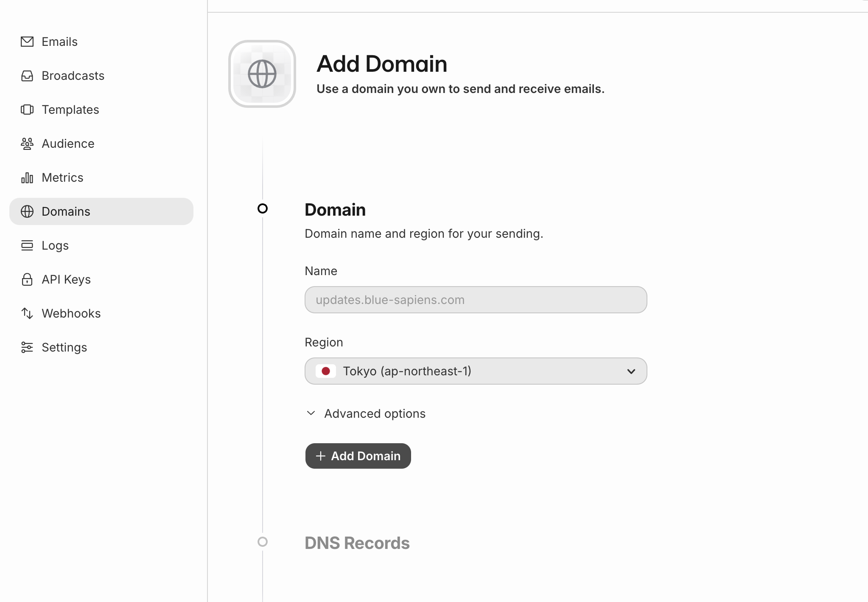This screenshot has height=602, width=868.
Task: Go to the Templates page
Action: pyautogui.click(x=70, y=110)
